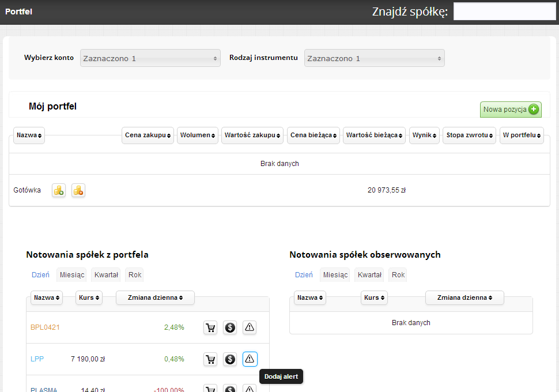This screenshot has width=559, height=392.
Task: Focus the Znajdź spółkę search field
Action: (504, 12)
